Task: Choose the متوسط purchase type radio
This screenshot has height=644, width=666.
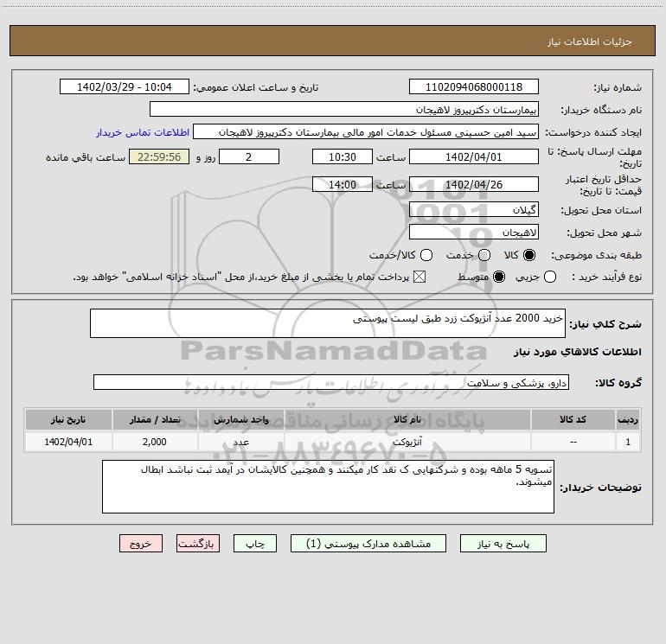Action: tap(499, 277)
